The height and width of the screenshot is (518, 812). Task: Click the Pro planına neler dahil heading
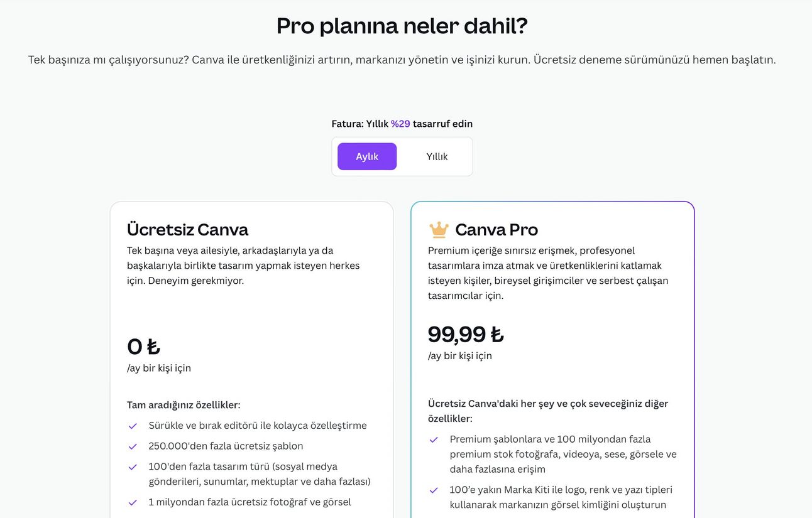click(x=402, y=26)
